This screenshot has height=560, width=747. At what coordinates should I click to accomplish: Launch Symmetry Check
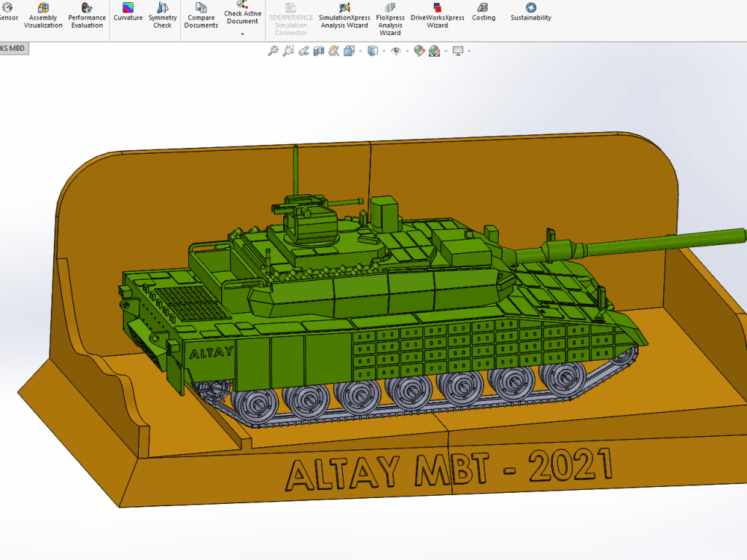click(x=162, y=16)
